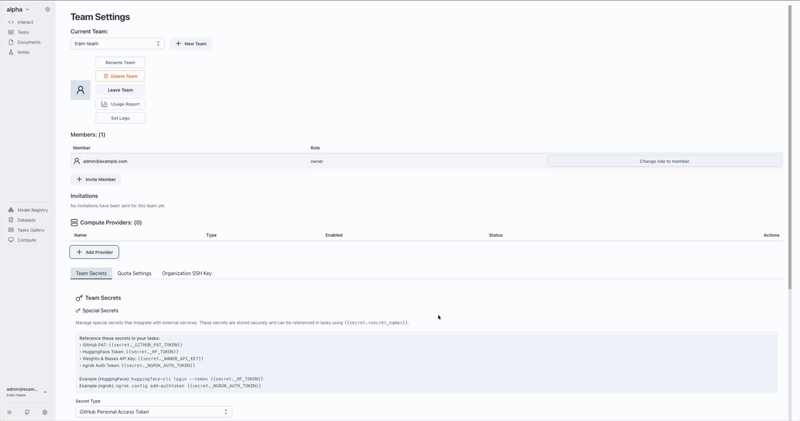Click Change role to member button

(664, 161)
